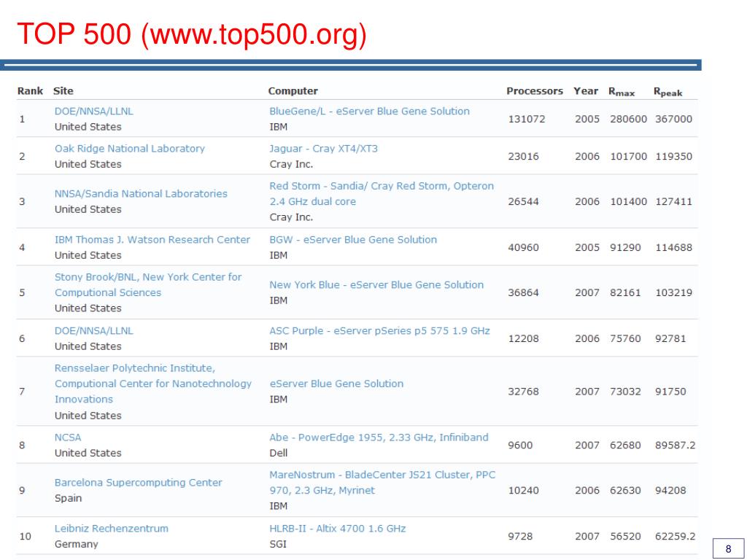Select Rmax value 82161

coord(625,292)
